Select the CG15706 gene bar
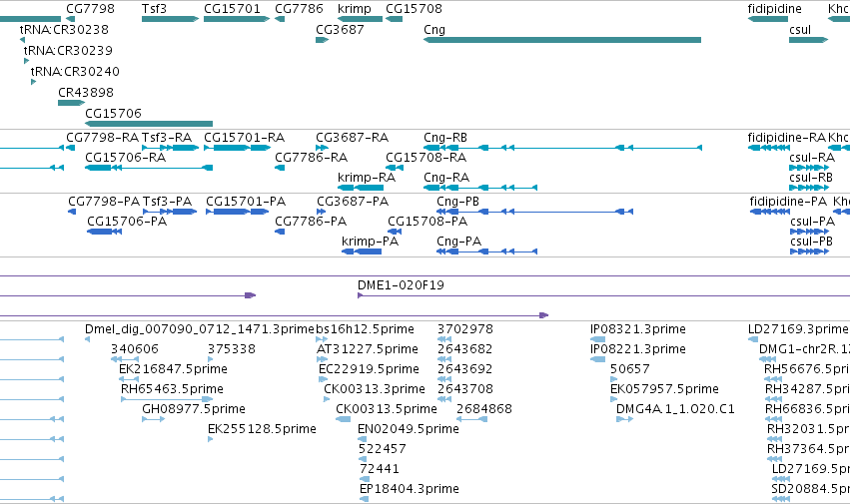 149,124
